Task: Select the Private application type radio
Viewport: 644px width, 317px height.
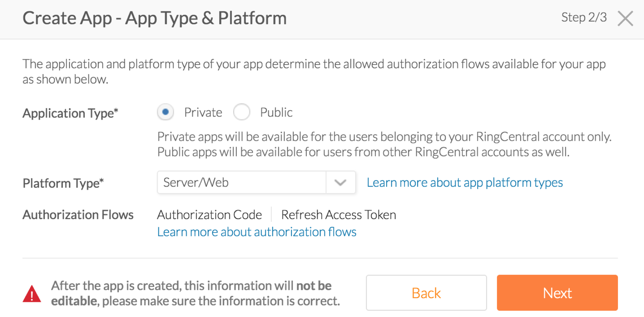Action: point(165,112)
